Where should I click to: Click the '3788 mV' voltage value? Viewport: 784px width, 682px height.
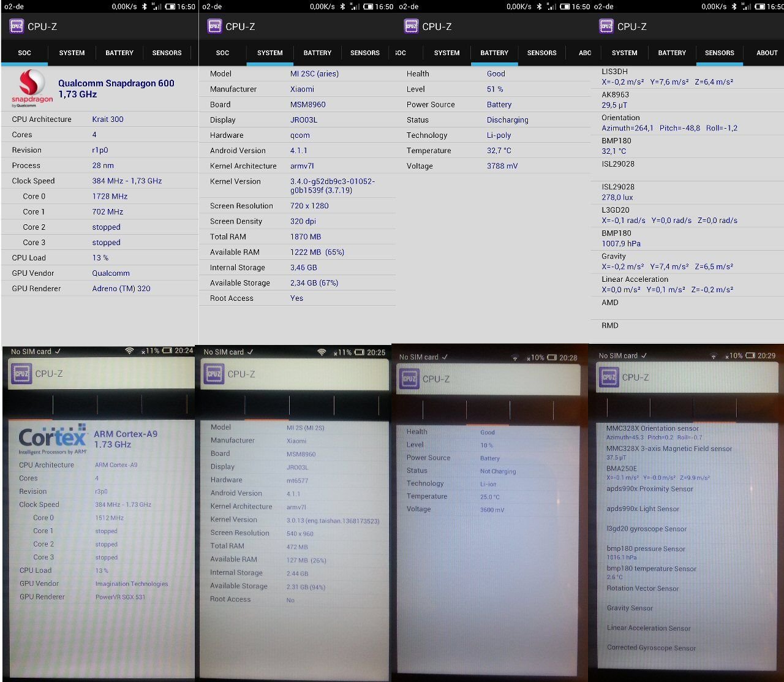(x=502, y=166)
